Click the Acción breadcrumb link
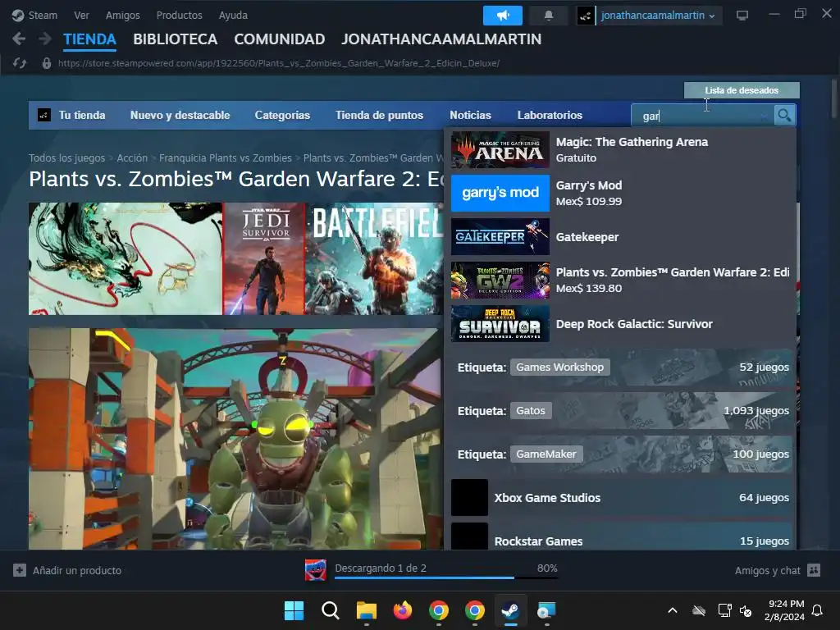The width and height of the screenshot is (840, 630). point(132,158)
